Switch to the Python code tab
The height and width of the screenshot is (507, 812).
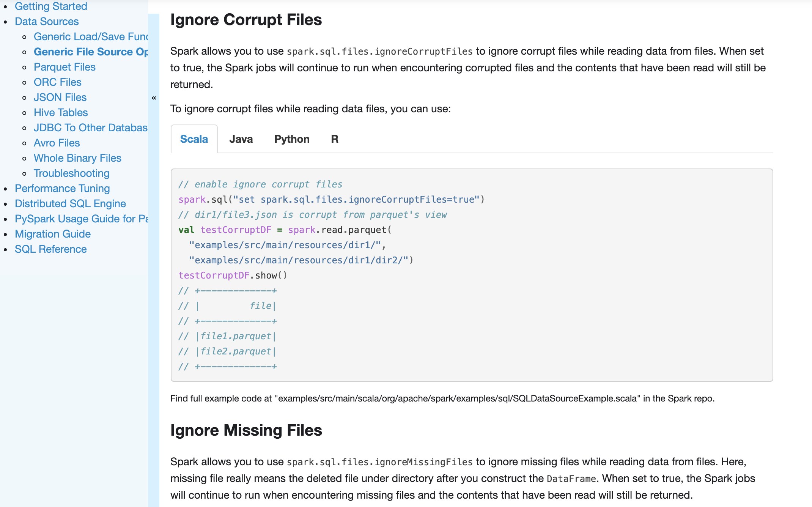(291, 139)
